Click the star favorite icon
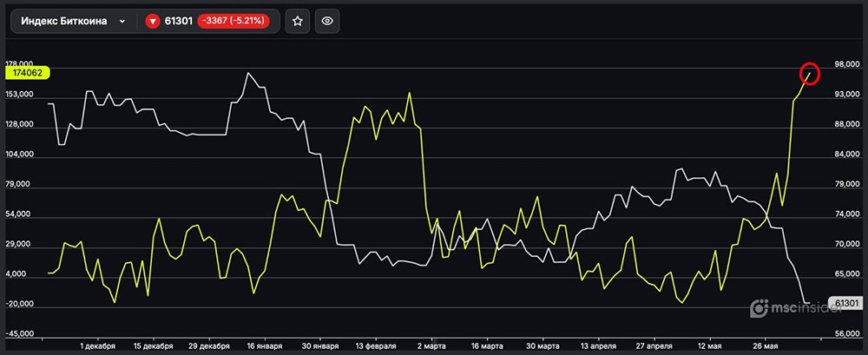The height and width of the screenshot is (355, 868). (297, 21)
